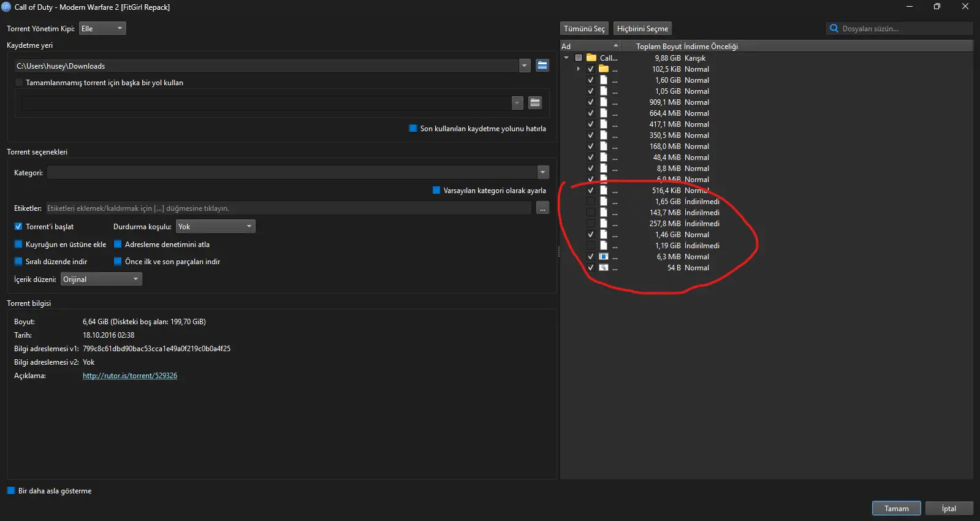Click the file icon of the 1,65 GiB row
The image size is (980, 521).
click(604, 201)
